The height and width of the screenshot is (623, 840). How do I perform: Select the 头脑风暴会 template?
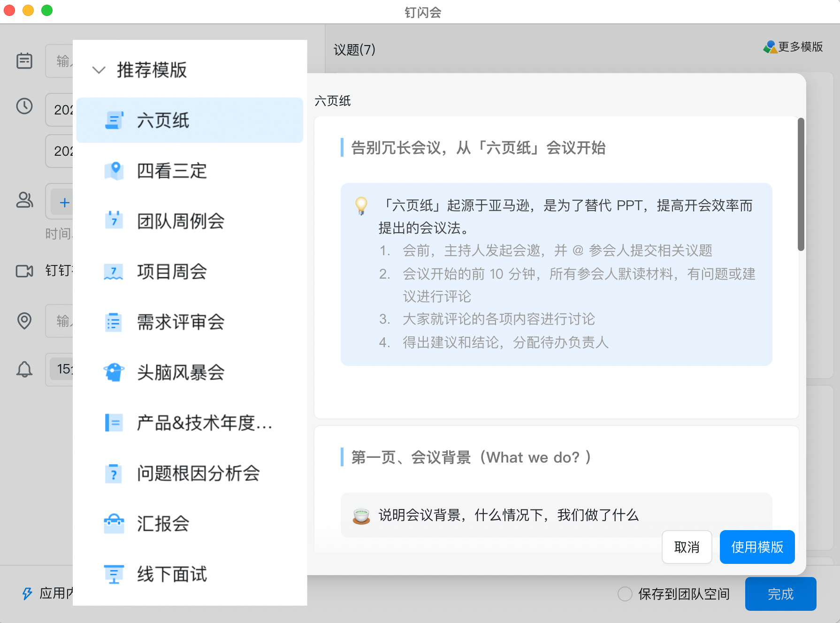click(190, 372)
